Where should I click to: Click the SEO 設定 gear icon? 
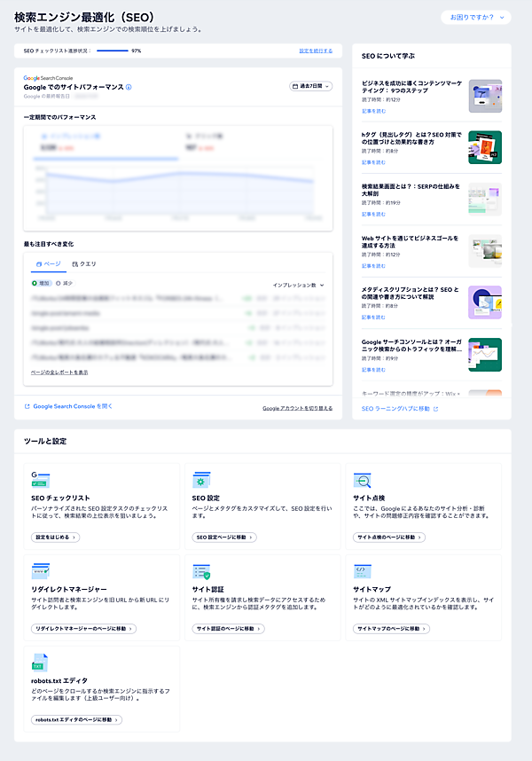pyautogui.click(x=201, y=480)
